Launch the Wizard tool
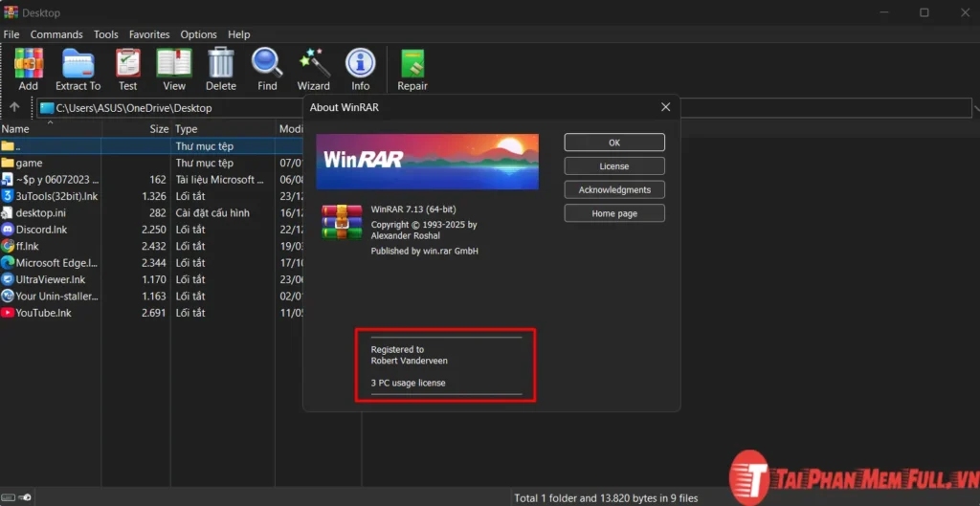Screen dimensions: 980x506 pyautogui.click(x=313, y=63)
